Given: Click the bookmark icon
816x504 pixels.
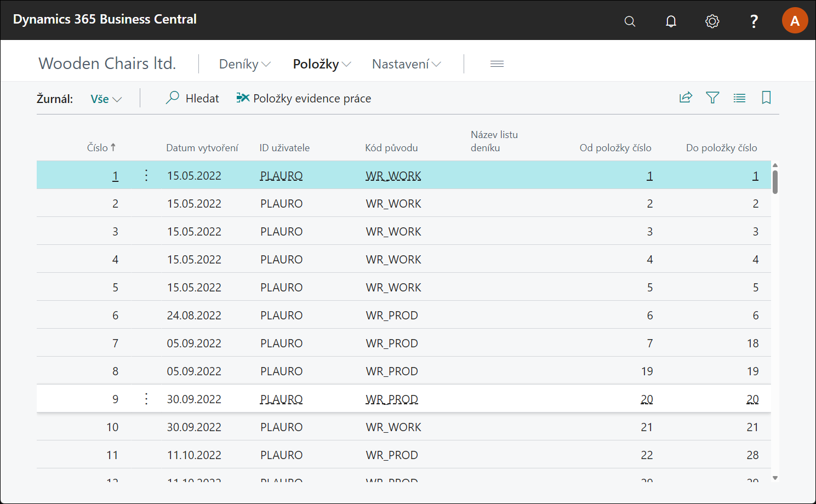Looking at the screenshot, I should 766,98.
